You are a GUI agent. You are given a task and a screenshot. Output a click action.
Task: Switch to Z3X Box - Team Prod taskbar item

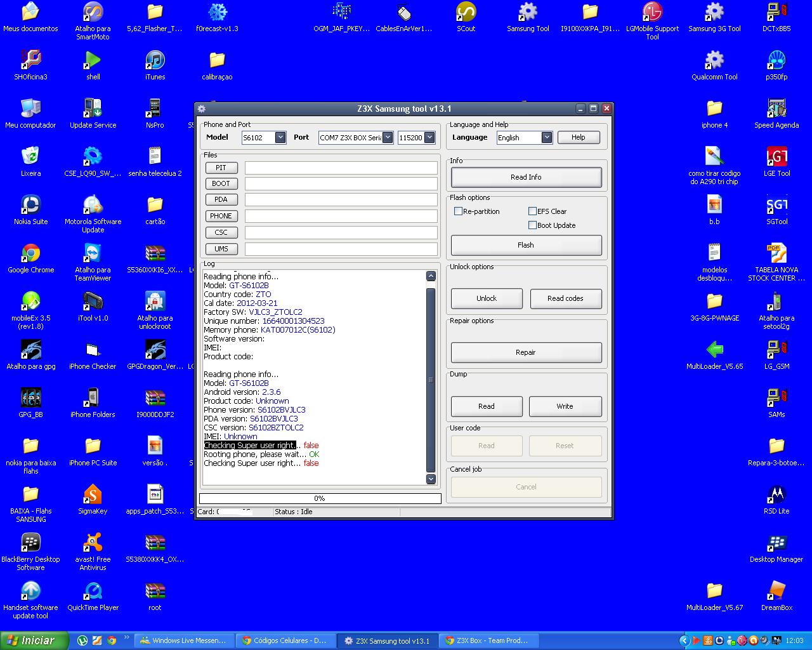487,640
